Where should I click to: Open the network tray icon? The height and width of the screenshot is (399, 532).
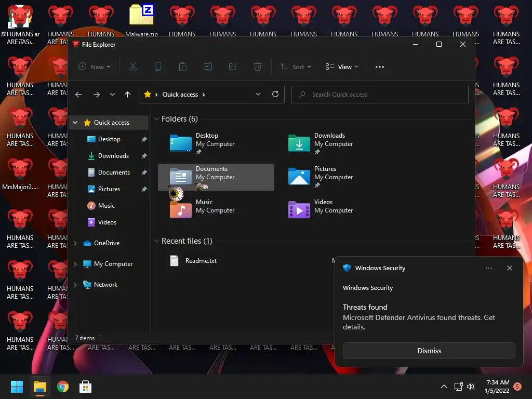(458, 387)
